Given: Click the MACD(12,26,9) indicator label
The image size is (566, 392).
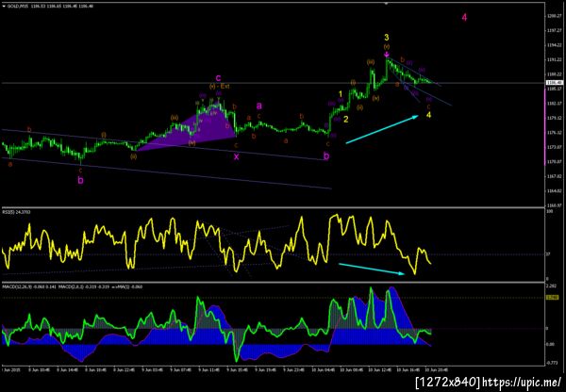Looking at the screenshot, I should [16, 286].
